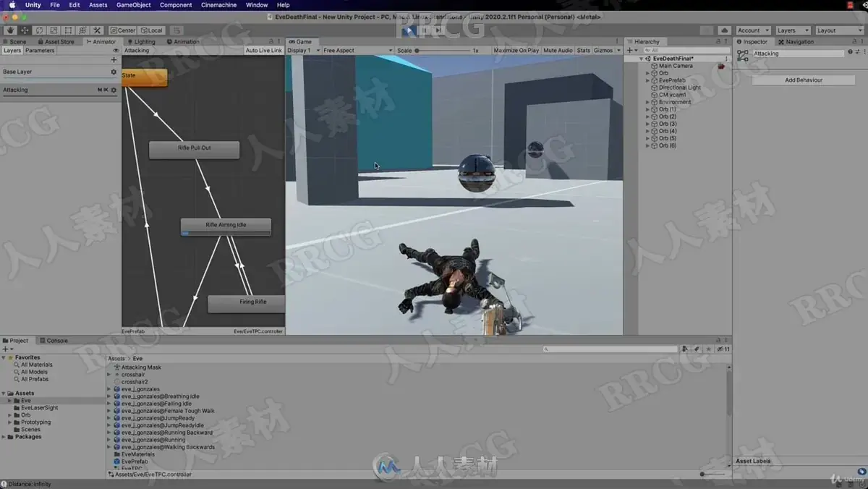Click the Project panel search-by-label icon
This screenshot has width=868, height=489.
[x=697, y=349]
